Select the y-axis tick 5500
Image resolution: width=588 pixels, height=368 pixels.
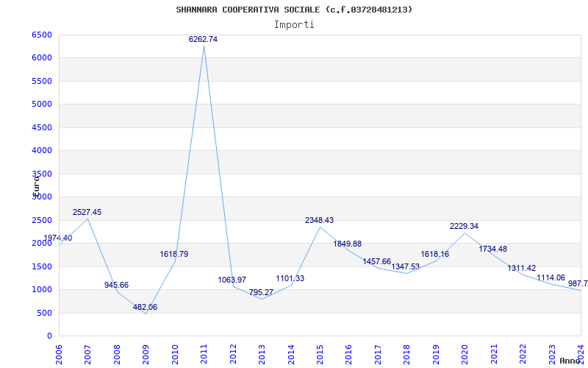click(41, 81)
